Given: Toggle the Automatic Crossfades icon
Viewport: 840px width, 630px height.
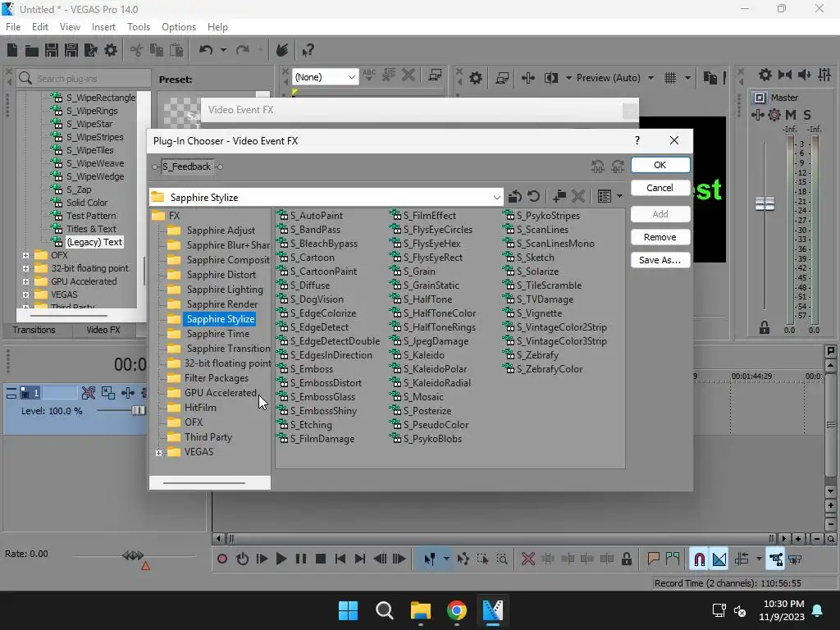Looking at the screenshot, I should click(719, 559).
